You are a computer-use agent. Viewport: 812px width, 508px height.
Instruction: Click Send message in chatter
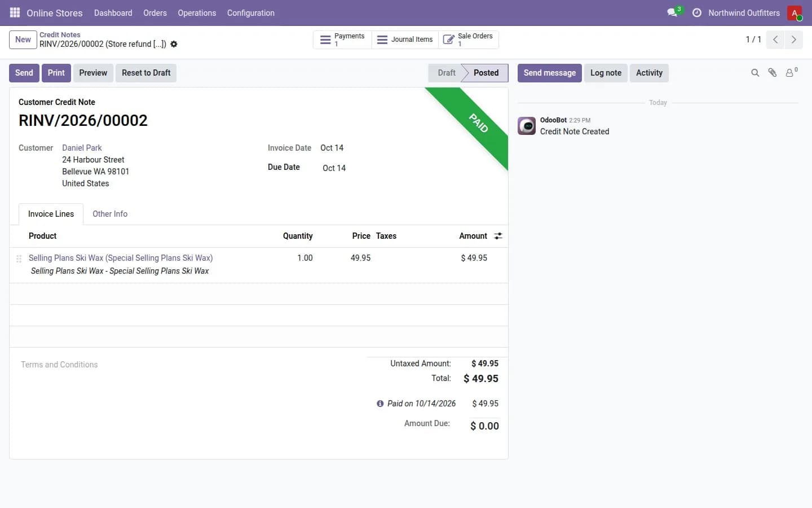pyautogui.click(x=550, y=73)
